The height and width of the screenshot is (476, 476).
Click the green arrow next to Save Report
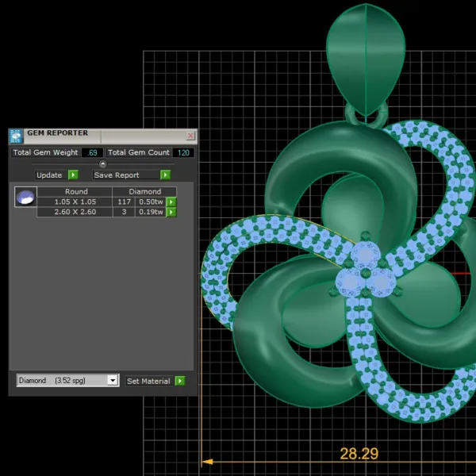pyautogui.click(x=166, y=175)
